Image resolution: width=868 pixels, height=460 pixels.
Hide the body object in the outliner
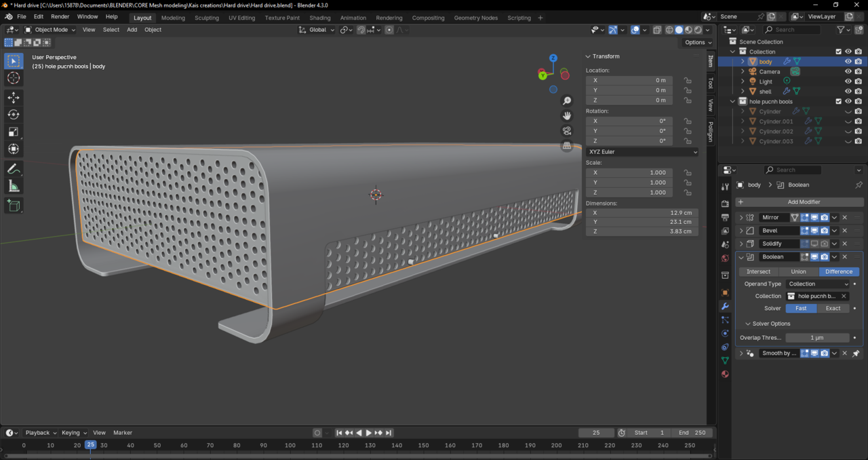pos(848,62)
